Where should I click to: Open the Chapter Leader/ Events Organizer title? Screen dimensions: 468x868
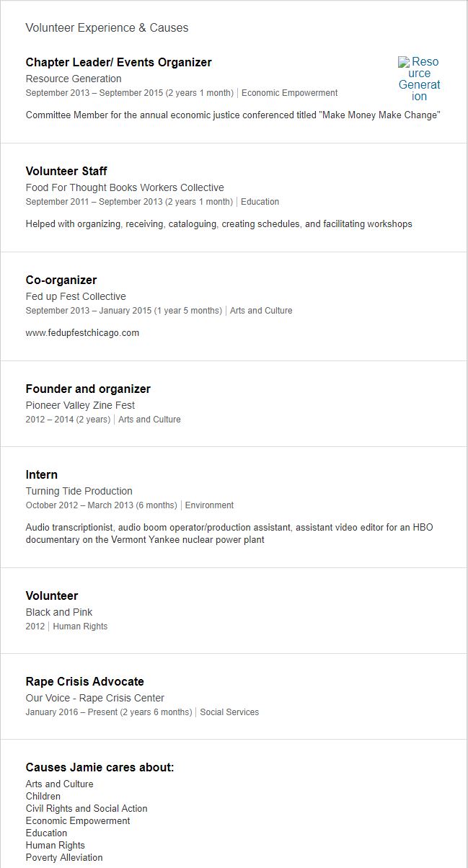[x=119, y=63]
